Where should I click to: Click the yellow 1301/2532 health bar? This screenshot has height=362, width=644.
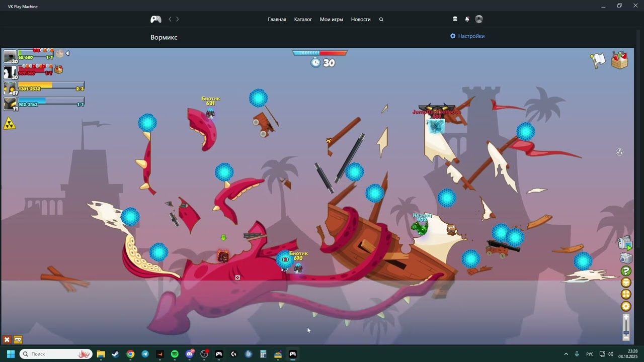pyautogui.click(x=51, y=86)
